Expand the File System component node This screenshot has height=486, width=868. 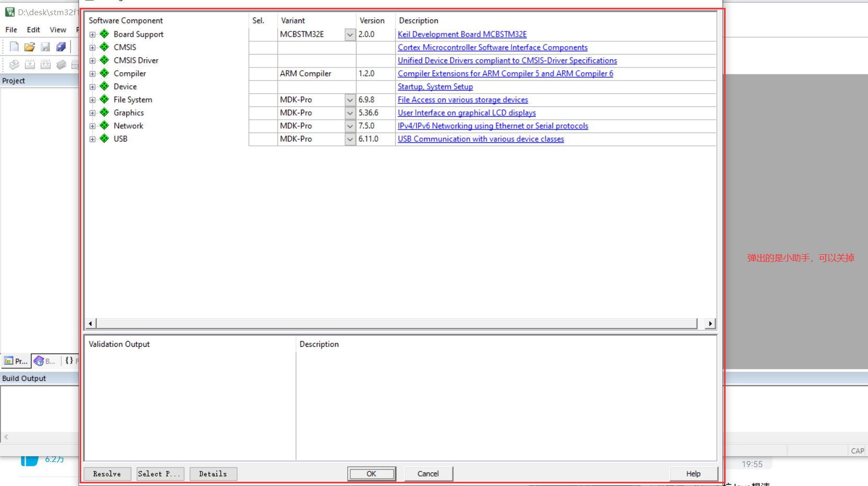pos(93,100)
